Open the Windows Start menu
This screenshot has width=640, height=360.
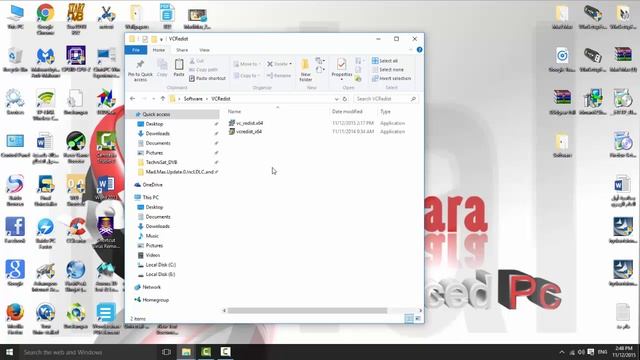tap(9, 352)
